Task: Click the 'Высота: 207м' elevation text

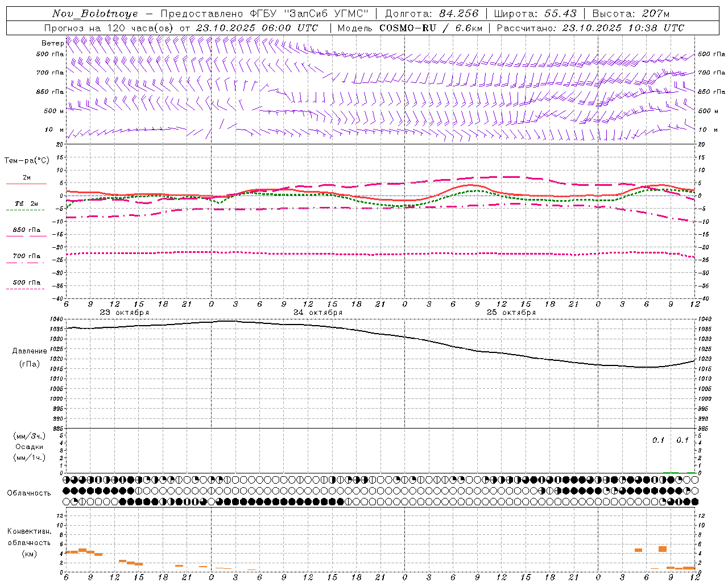Action: pyautogui.click(x=631, y=14)
